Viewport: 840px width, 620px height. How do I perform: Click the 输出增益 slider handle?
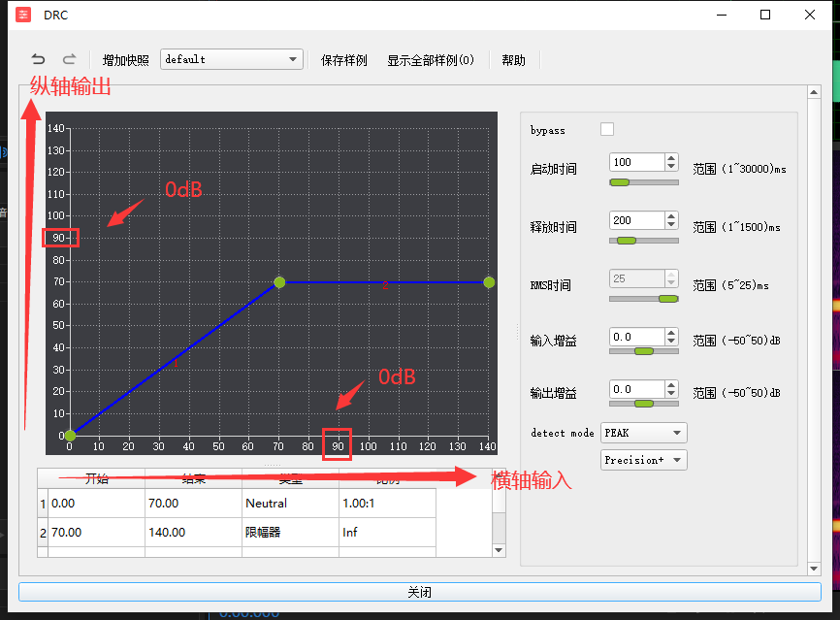point(643,404)
